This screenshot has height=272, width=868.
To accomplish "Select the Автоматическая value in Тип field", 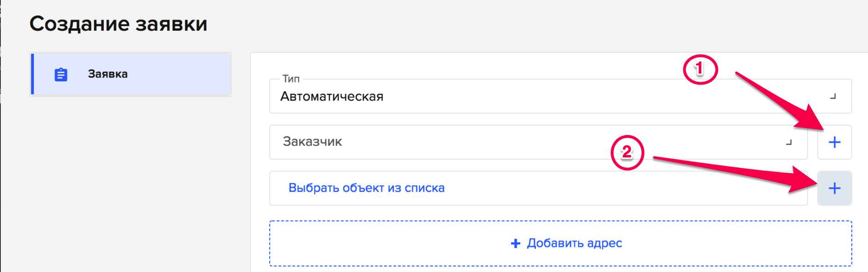I will (x=332, y=96).
